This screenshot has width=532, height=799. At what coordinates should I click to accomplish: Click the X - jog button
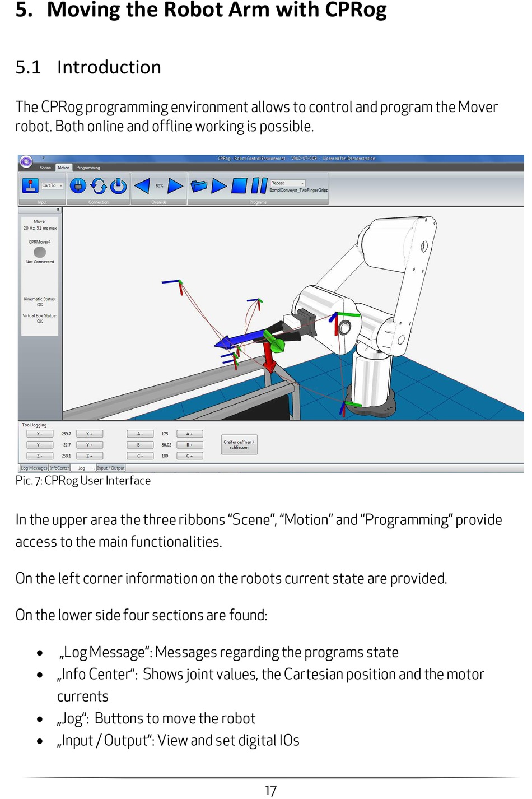pyautogui.click(x=40, y=434)
